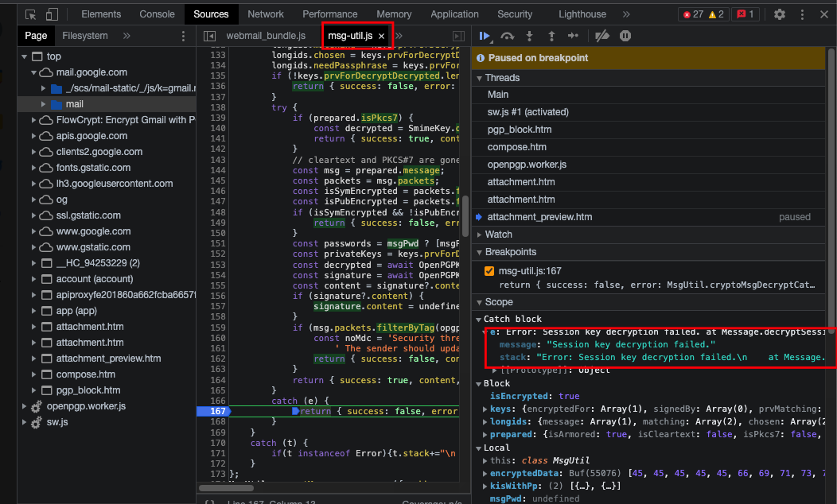
Task: Step out of the current function
Action: pyautogui.click(x=550, y=36)
